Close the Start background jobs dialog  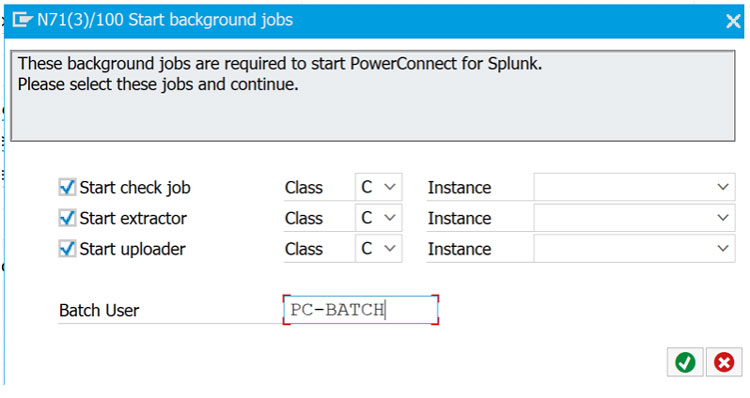click(733, 21)
